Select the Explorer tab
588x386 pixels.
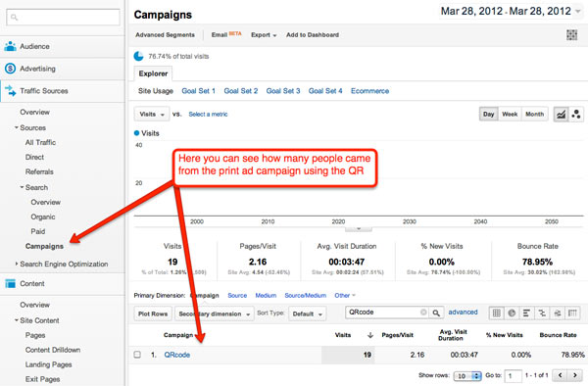coord(153,73)
